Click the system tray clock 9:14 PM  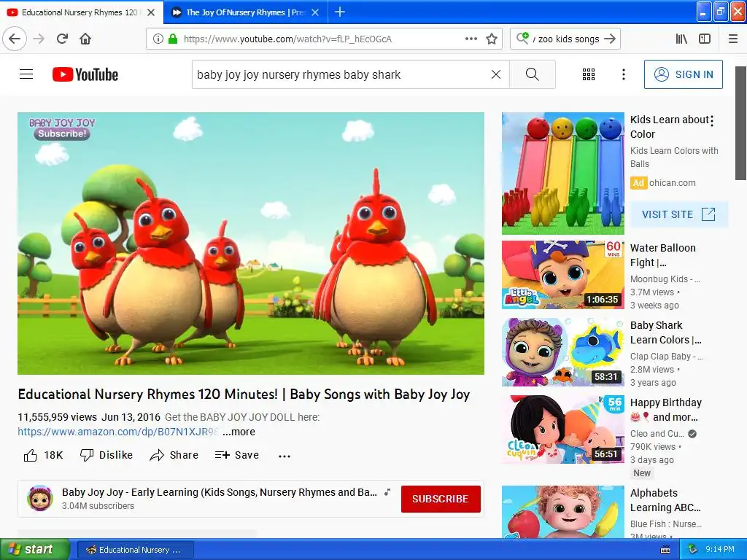point(719,550)
